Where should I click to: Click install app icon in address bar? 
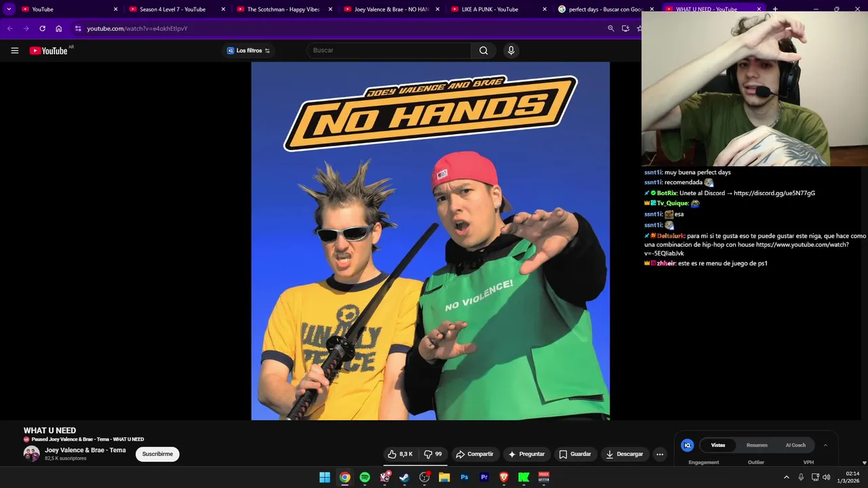coord(625,28)
